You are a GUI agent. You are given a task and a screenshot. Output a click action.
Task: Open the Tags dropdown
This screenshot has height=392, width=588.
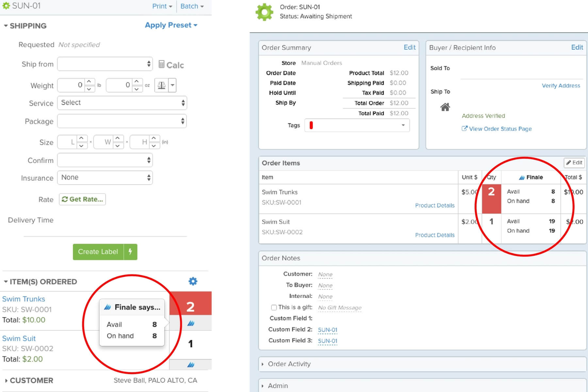point(357,125)
